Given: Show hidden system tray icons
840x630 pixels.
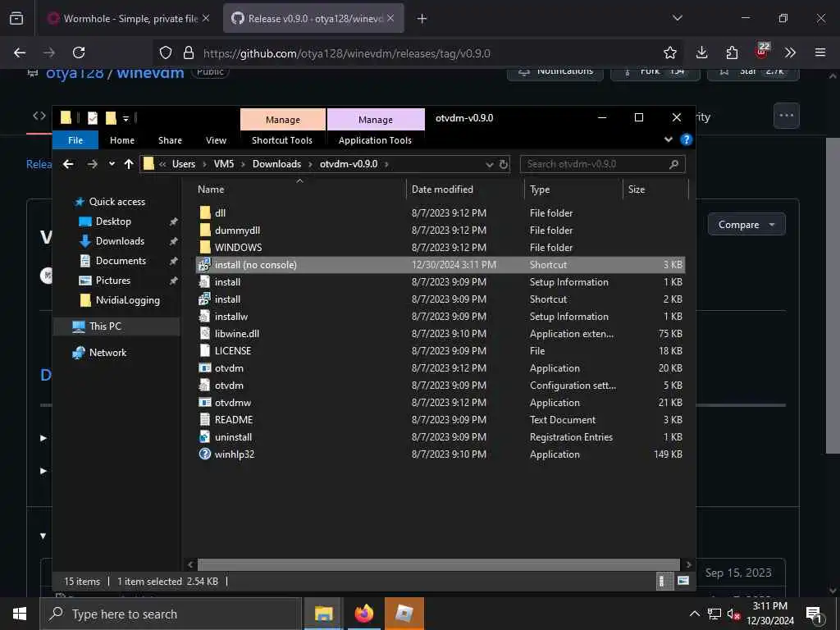Looking at the screenshot, I should (694, 614).
